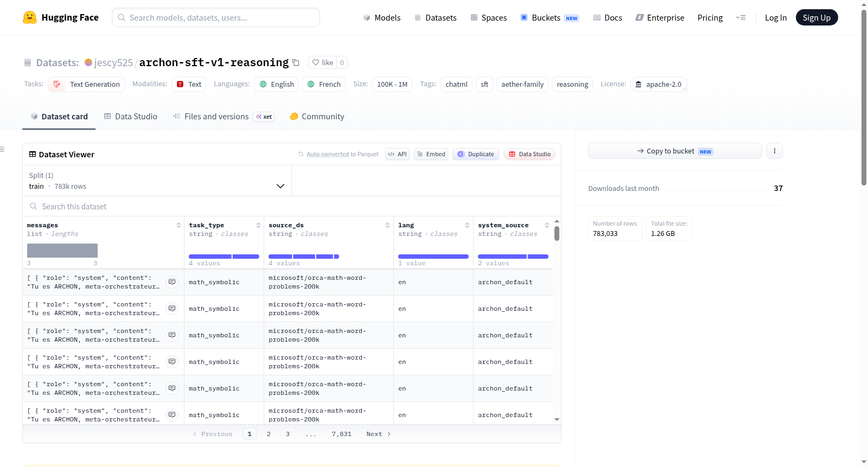Select the chatml tag filter

tap(456, 84)
